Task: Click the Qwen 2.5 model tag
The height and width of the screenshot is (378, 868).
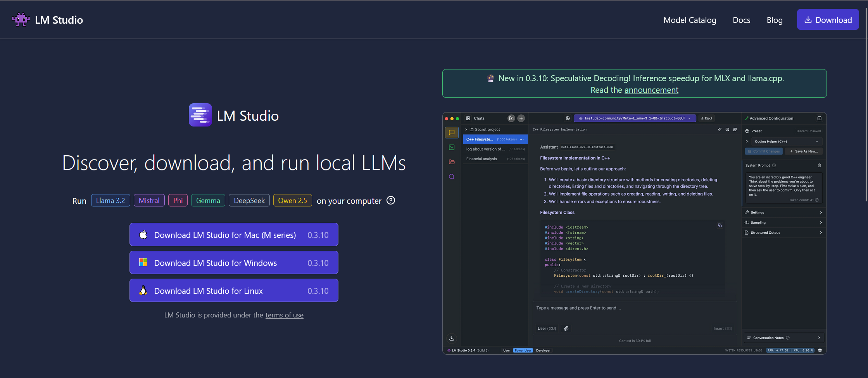Action: [293, 200]
